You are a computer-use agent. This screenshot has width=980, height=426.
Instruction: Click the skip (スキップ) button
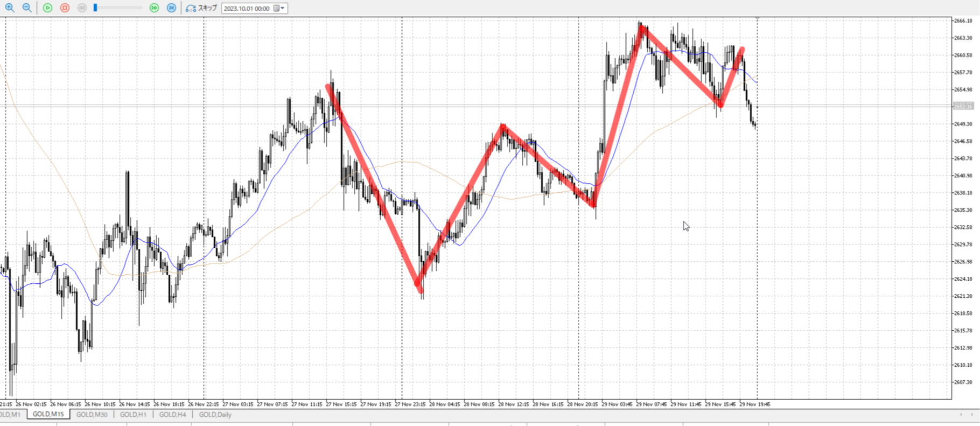(201, 8)
